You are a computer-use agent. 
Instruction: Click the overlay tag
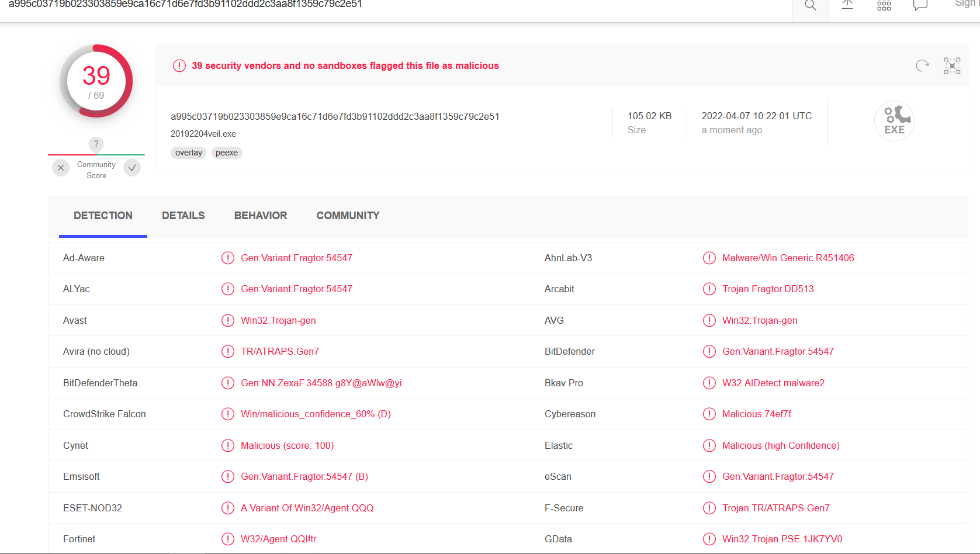click(188, 153)
